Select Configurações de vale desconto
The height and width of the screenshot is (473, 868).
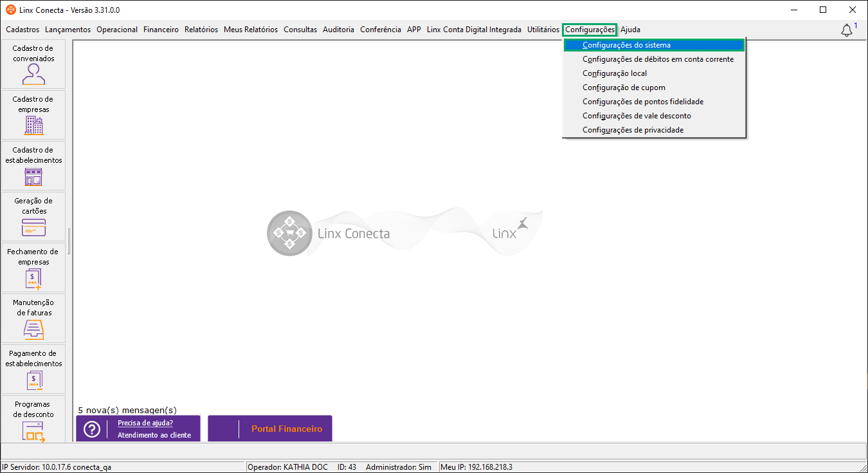(654, 116)
